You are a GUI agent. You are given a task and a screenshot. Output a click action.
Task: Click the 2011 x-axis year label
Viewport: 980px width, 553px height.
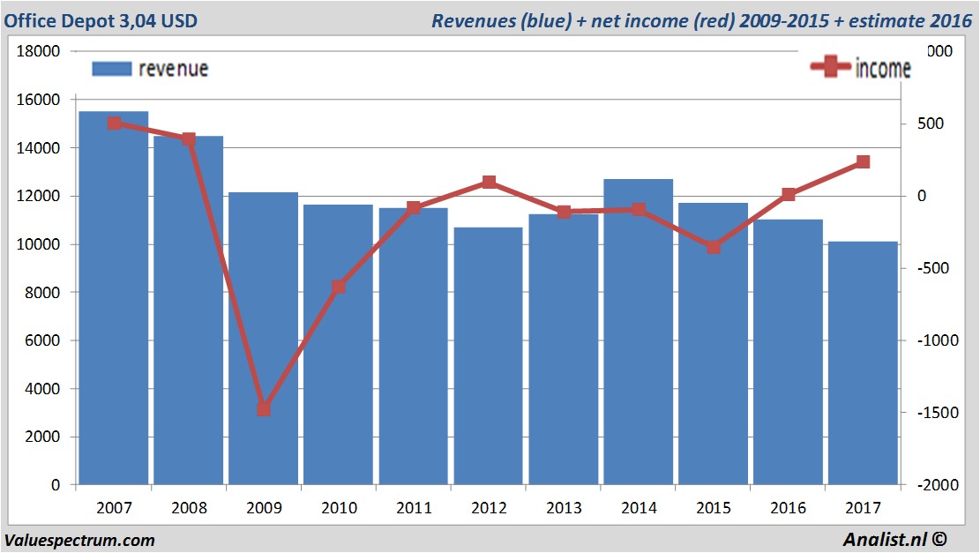[414, 508]
